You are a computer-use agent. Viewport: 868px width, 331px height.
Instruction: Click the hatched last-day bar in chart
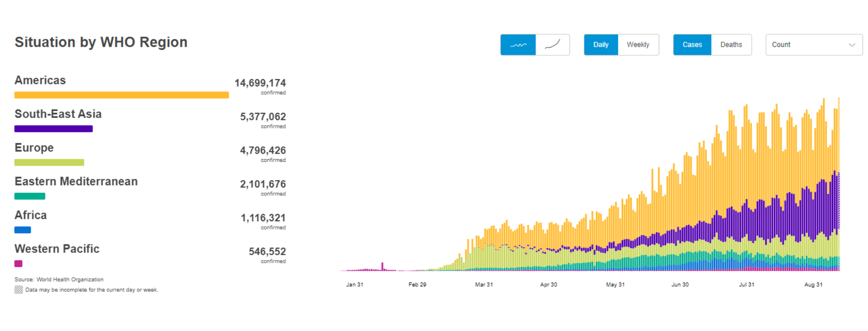click(x=839, y=184)
